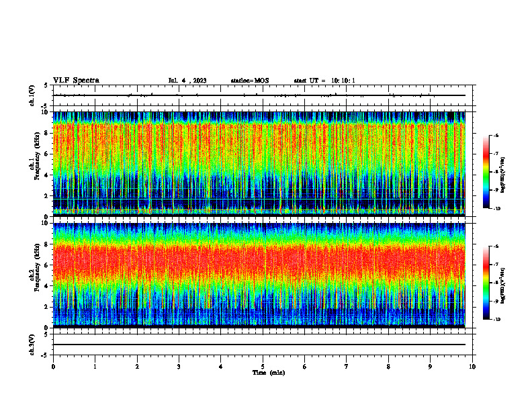Click the time axis tick label "5"

(x=263, y=367)
